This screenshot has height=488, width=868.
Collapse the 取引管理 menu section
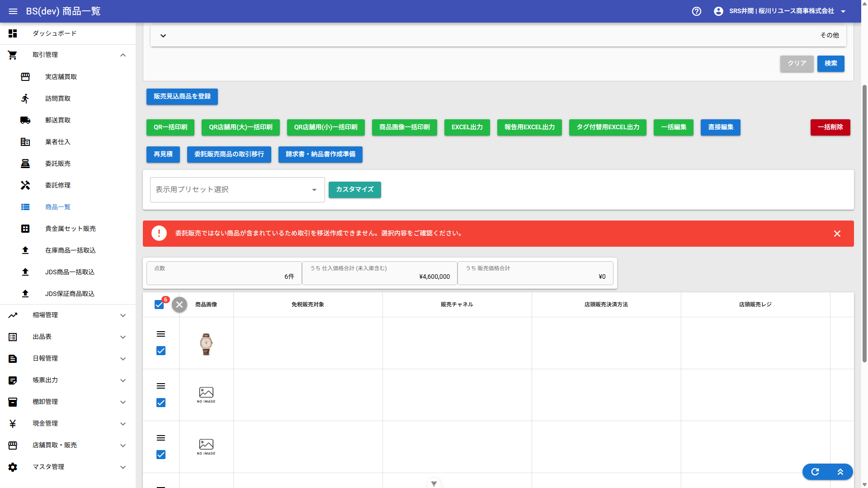pyautogui.click(x=123, y=55)
